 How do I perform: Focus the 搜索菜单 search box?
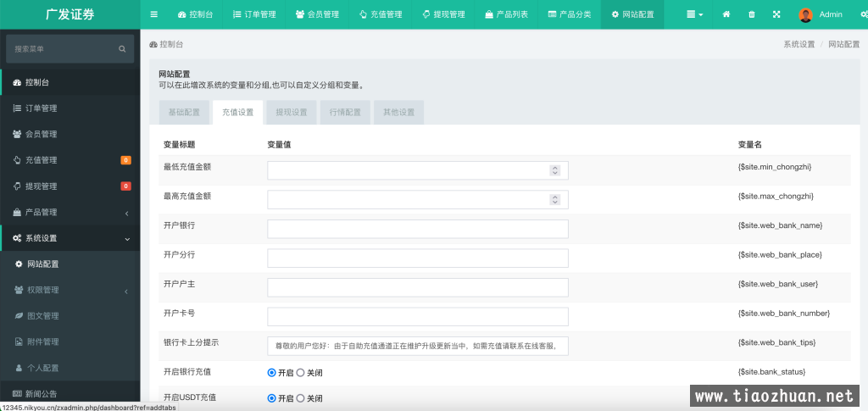click(70, 48)
